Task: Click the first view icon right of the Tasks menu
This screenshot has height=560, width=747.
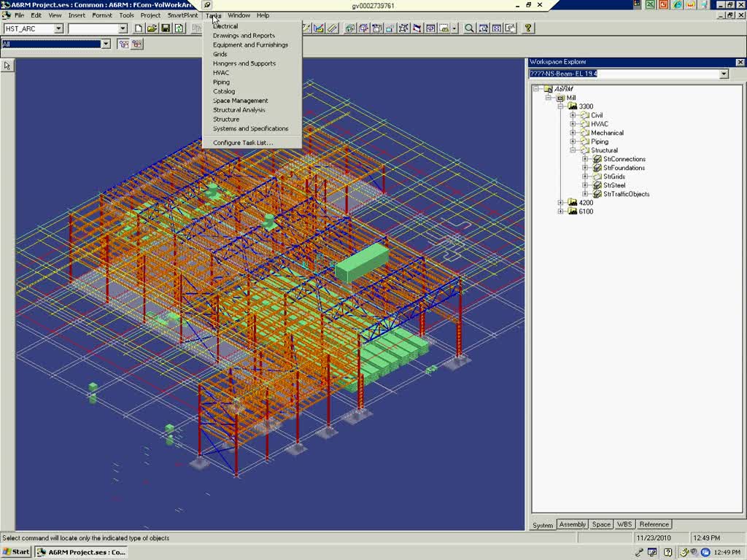Action: click(350, 28)
